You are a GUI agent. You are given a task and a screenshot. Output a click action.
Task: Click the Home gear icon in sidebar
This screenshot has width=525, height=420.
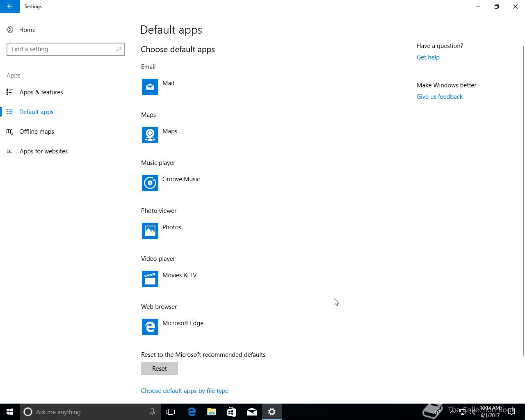click(10, 30)
